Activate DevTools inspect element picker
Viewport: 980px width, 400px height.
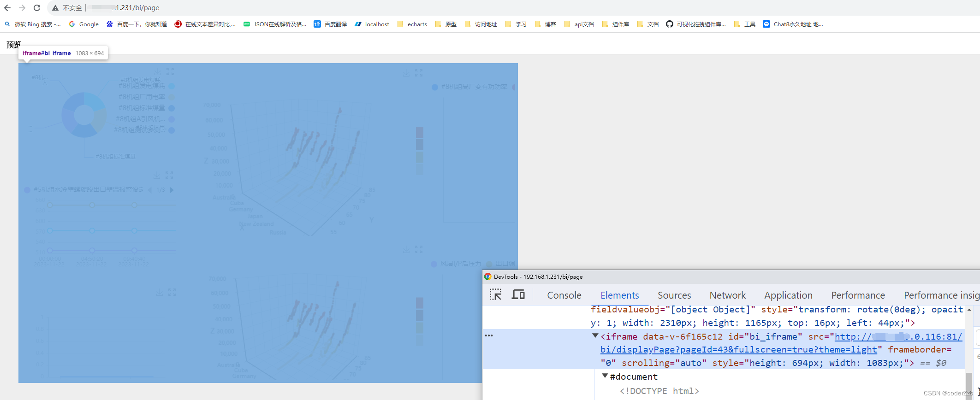pos(496,294)
